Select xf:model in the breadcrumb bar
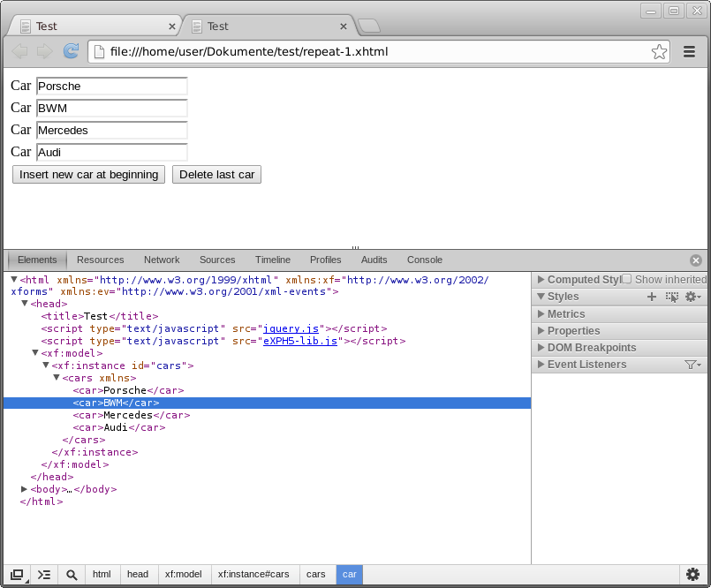Viewport: 711px width, 588px height. (x=183, y=575)
